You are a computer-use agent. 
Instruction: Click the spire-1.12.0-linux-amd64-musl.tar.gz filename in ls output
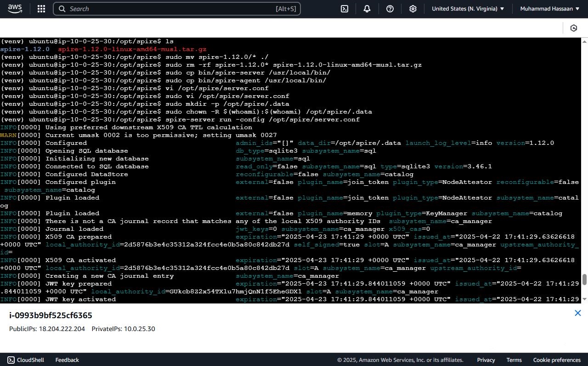132,49
